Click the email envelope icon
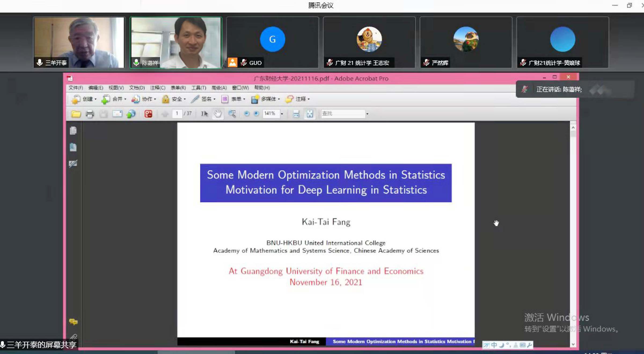 117,114
